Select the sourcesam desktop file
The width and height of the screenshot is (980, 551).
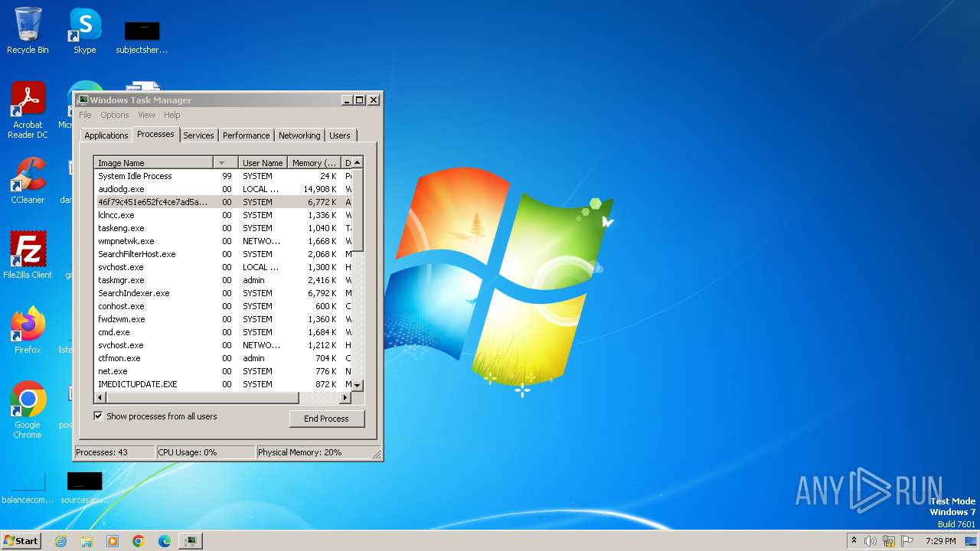[84, 487]
